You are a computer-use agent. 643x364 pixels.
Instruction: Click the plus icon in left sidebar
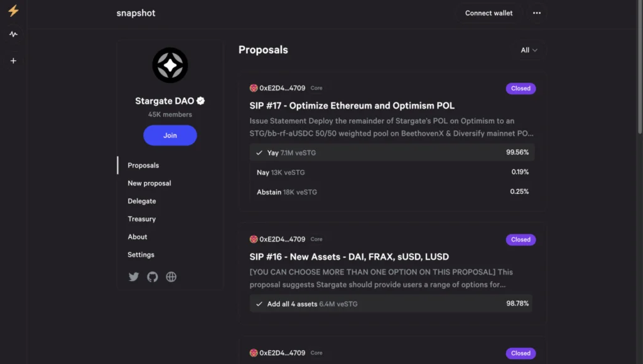(x=13, y=61)
